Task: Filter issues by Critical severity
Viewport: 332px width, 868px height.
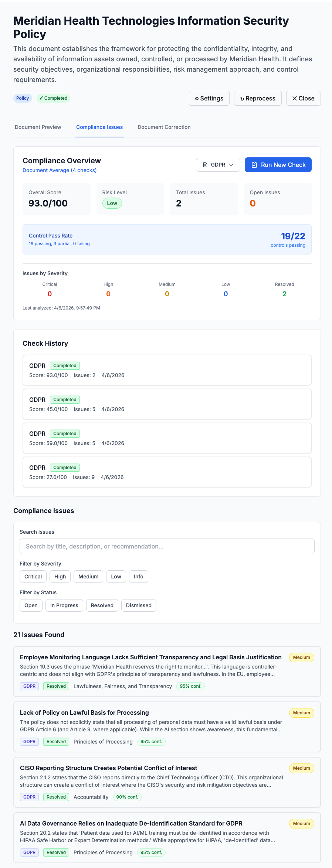Action: pyautogui.click(x=33, y=577)
